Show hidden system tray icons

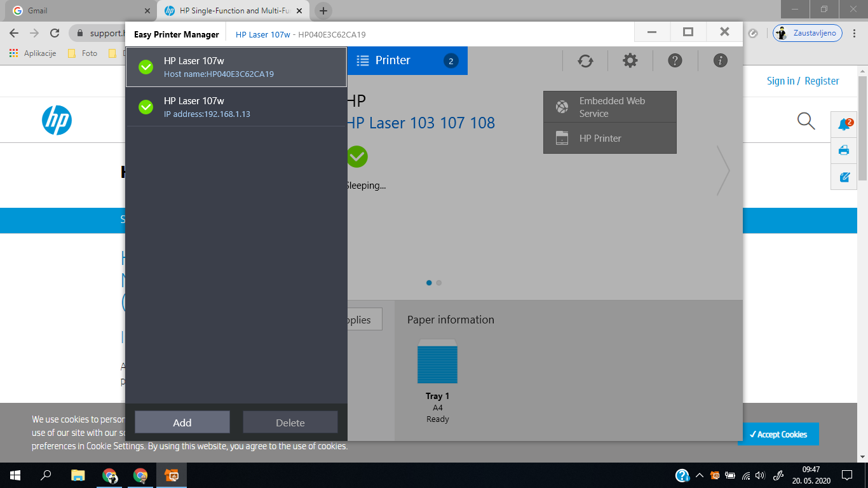click(698, 475)
